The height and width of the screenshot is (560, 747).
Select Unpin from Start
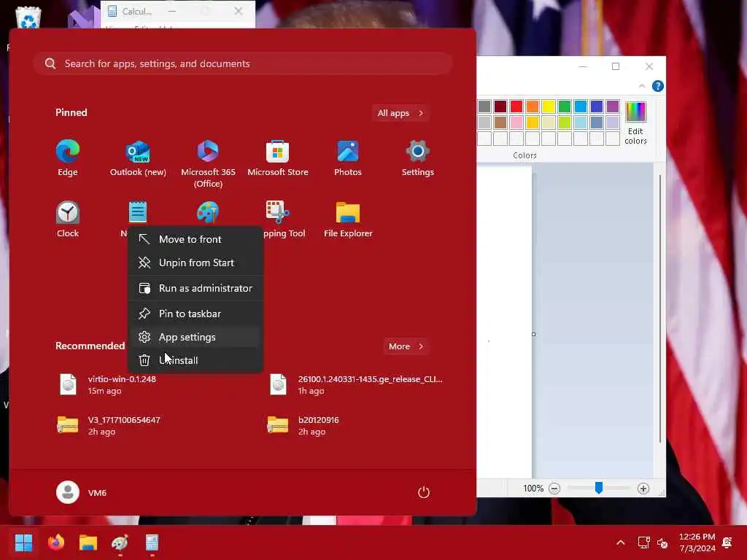tap(196, 262)
